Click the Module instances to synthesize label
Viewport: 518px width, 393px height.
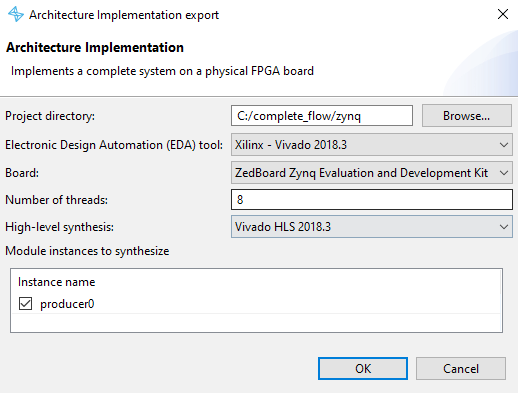(87, 251)
